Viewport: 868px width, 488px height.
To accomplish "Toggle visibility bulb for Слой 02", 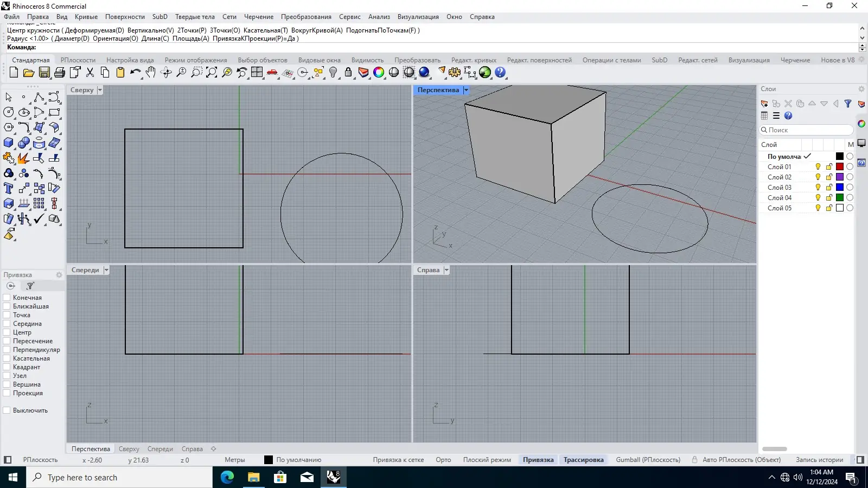I will [818, 177].
